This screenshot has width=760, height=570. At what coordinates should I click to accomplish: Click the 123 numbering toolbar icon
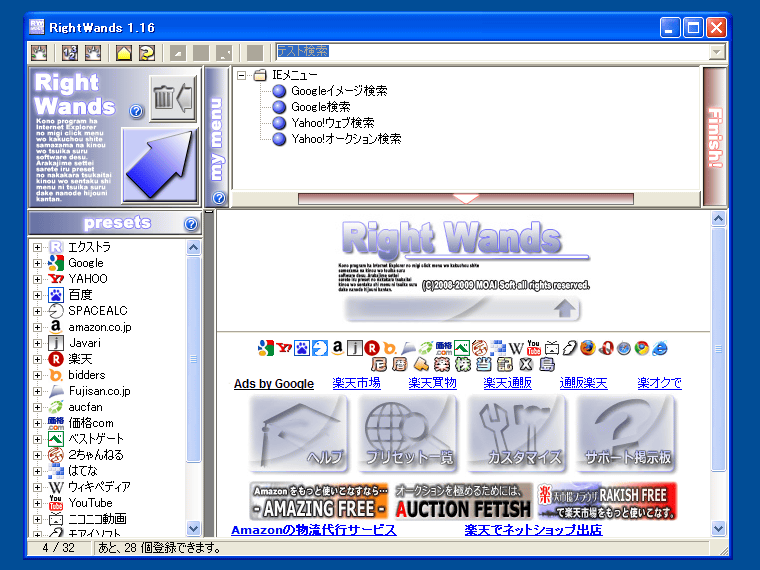coord(70,52)
